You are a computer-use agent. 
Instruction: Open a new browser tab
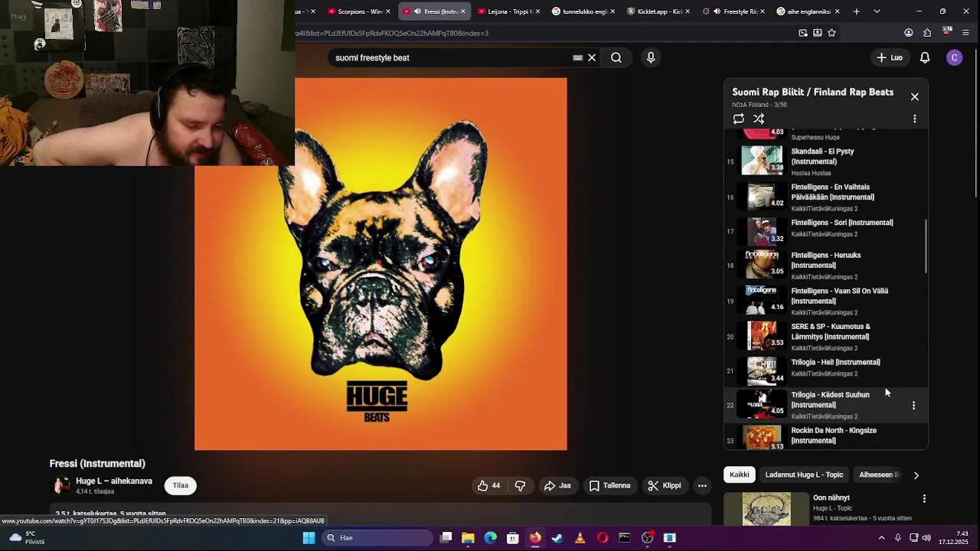[x=856, y=11]
